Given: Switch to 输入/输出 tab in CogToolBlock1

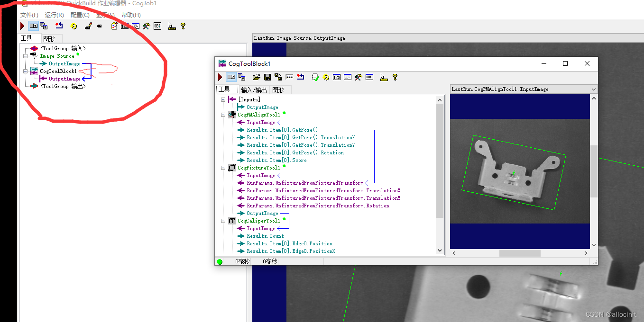Looking at the screenshot, I should [254, 90].
